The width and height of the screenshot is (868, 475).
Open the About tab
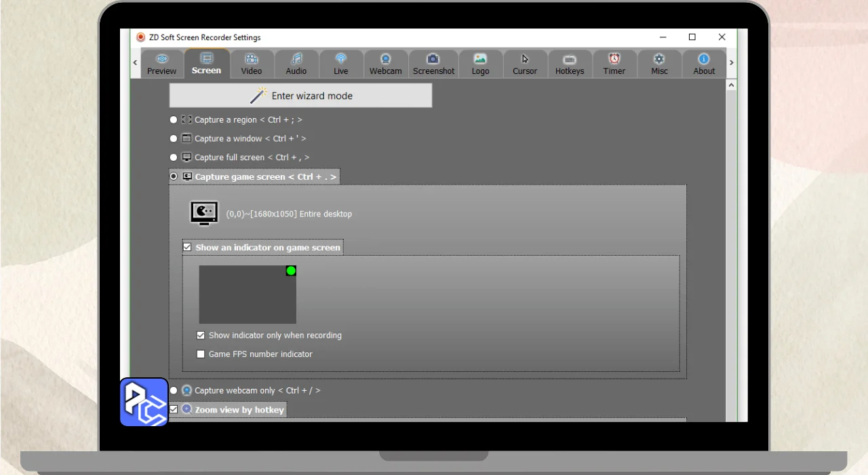tap(704, 64)
